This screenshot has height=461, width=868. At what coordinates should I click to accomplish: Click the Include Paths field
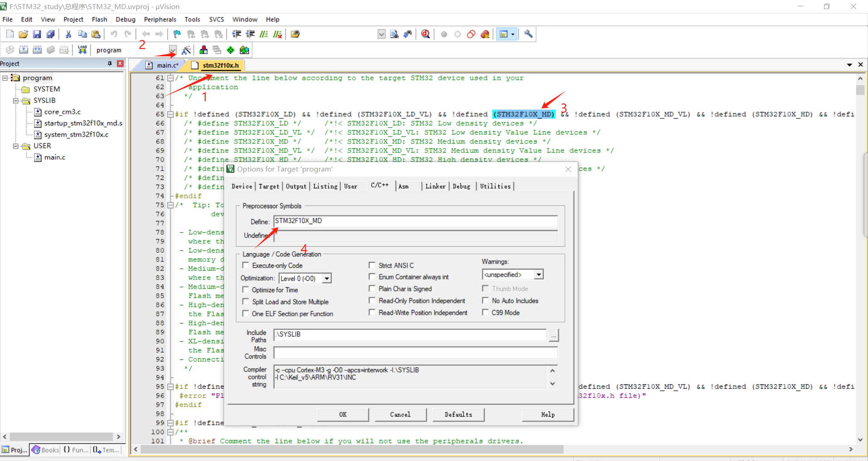(410, 334)
